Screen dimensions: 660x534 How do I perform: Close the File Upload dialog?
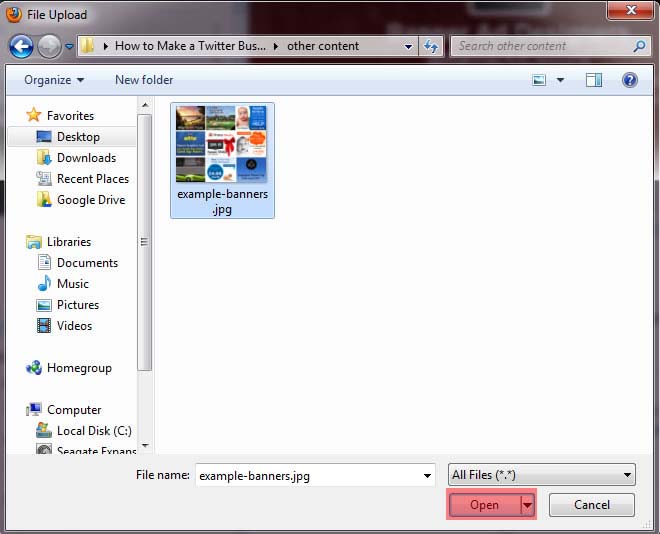coord(630,10)
